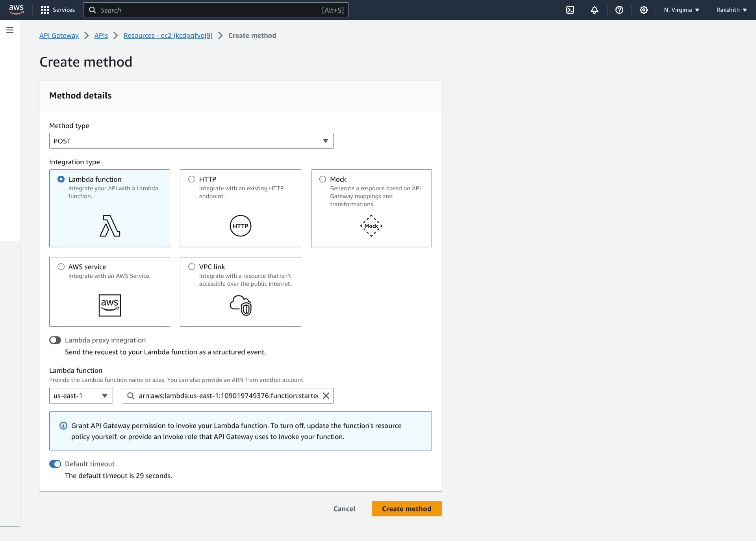Viewport: 756px width, 541px height.
Task: Enable Lambda proxy integration toggle
Action: click(55, 340)
